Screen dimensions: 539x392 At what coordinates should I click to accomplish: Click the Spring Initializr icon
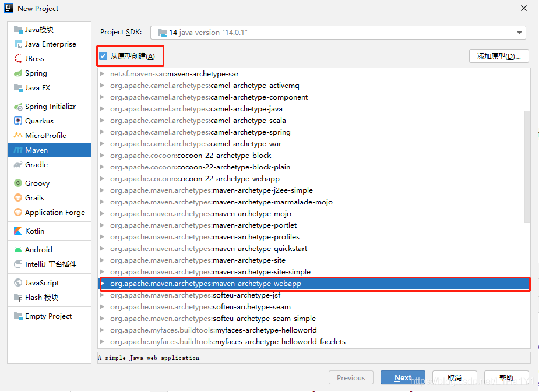18,107
